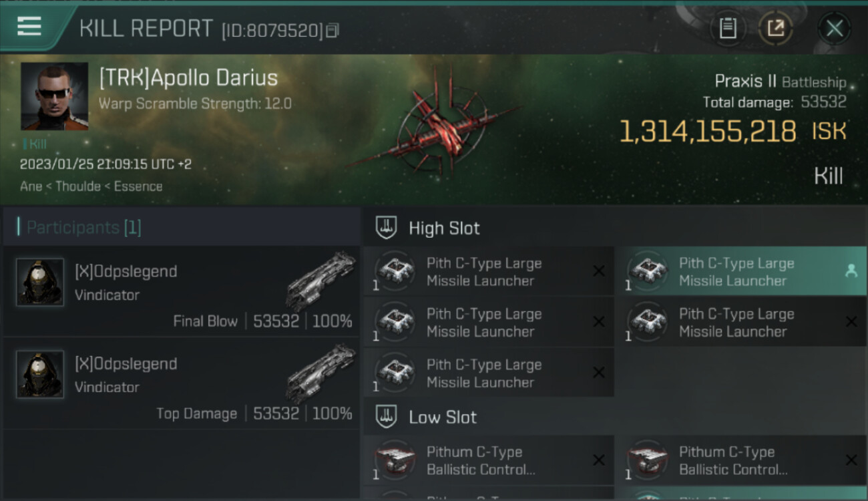Select the highlighted Pith C-Type Large Missile Launcher
The width and height of the screenshot is (868, 501).
click(x=740, y=271)
